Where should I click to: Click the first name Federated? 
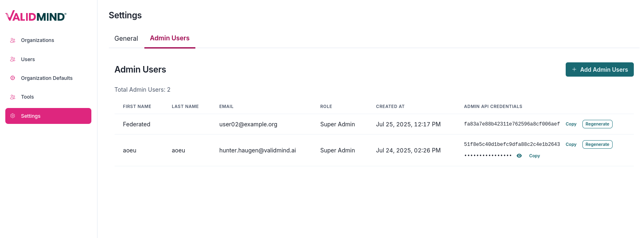click(x=137, y=124)
